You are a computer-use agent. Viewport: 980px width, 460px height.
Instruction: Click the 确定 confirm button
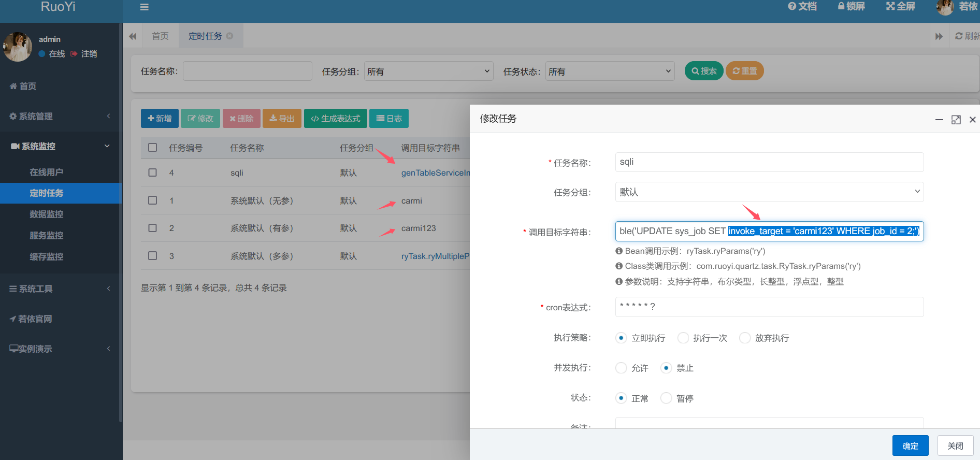click(910, 445)
